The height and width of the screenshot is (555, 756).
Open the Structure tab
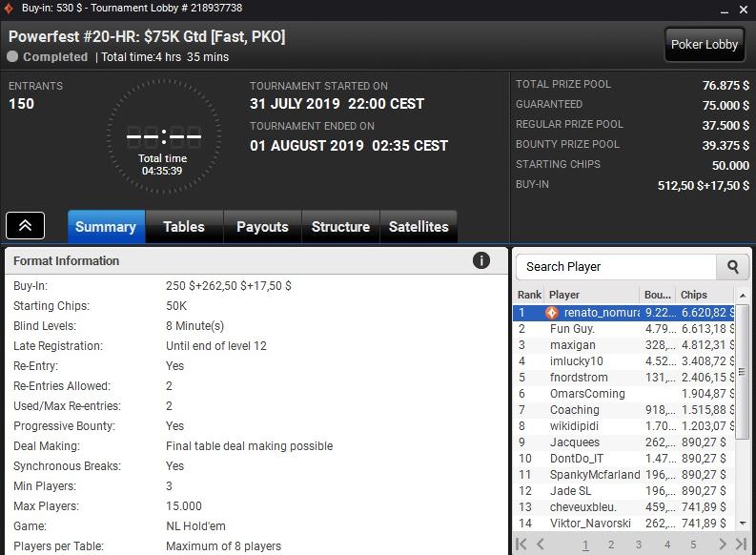[340, 227]
